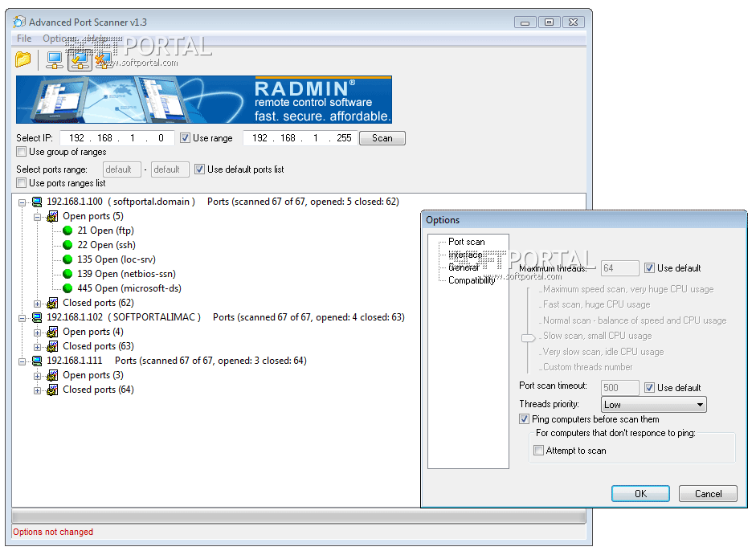Screen dimensions: 756x555
Task: Click "Normal scan - balance of speed and CPU usage"
Action: (635, 320)
